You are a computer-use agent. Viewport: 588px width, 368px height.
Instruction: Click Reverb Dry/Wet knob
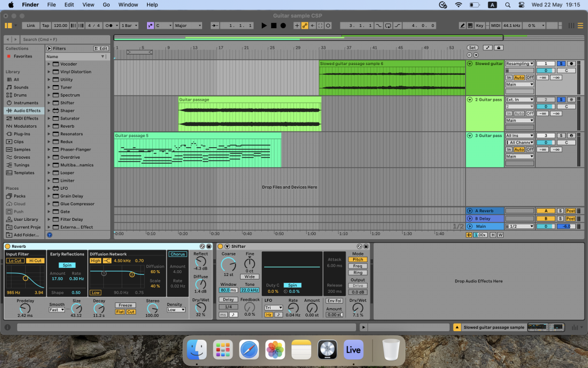(200, 308)
